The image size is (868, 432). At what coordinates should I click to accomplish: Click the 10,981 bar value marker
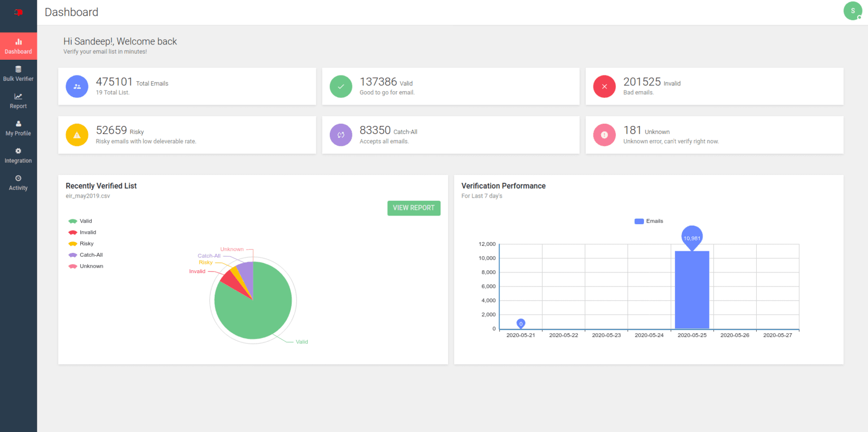coord(692,238)
